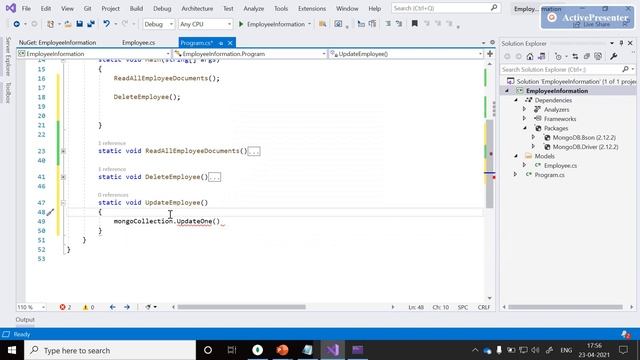Open Windows Start menu

tap(12, 350)
